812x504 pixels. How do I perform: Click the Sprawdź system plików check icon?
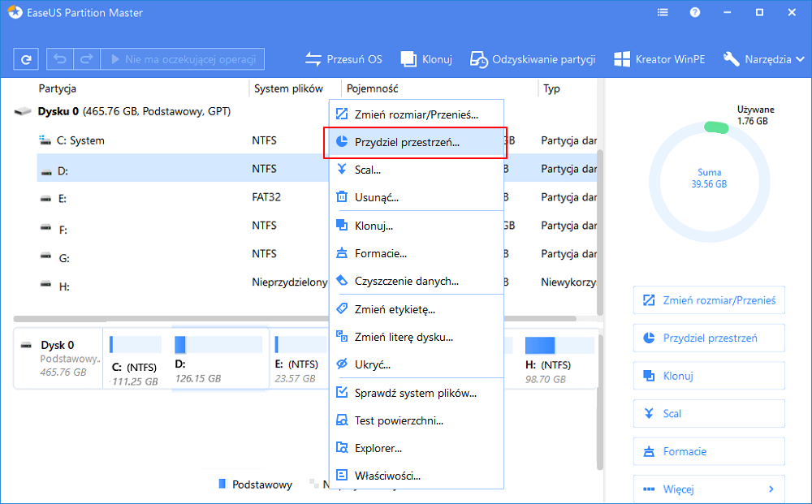tap(342, 392)
